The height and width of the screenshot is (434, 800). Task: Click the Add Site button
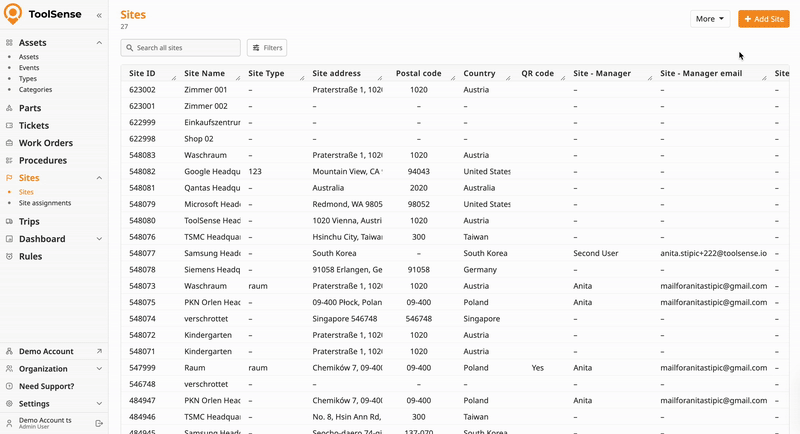click(x=764, y=19)
